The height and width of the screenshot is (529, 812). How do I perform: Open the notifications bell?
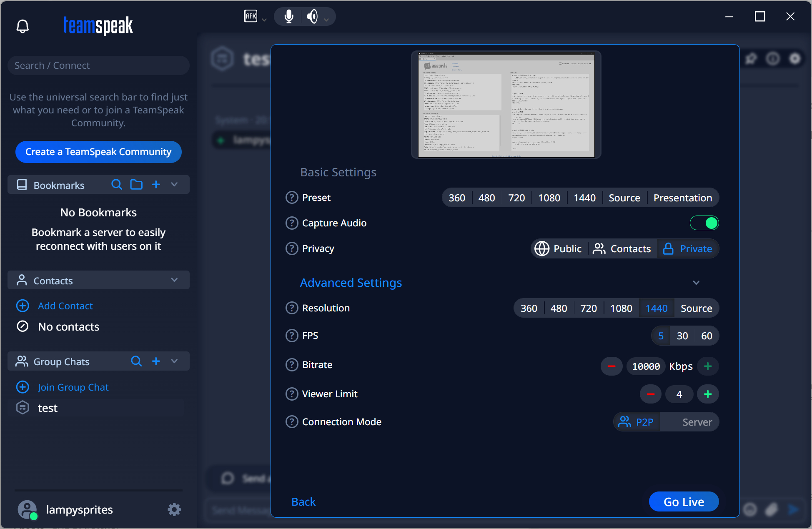coord(23,26)
